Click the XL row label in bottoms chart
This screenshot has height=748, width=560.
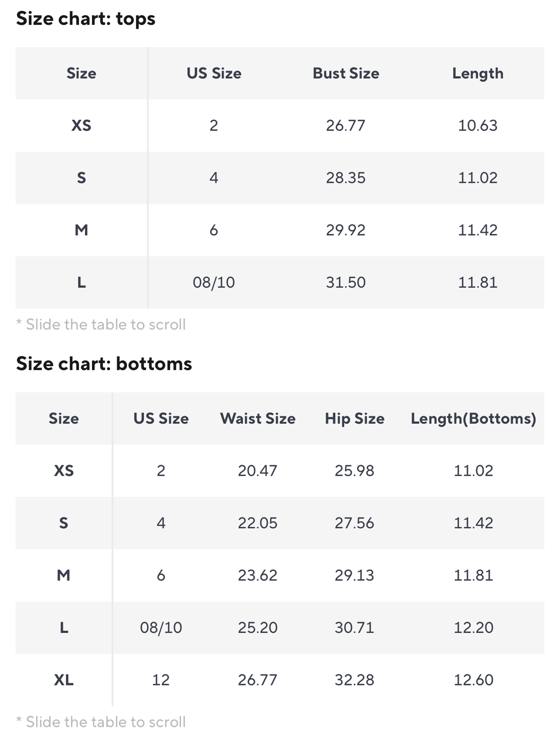click(x=64, y=680)
